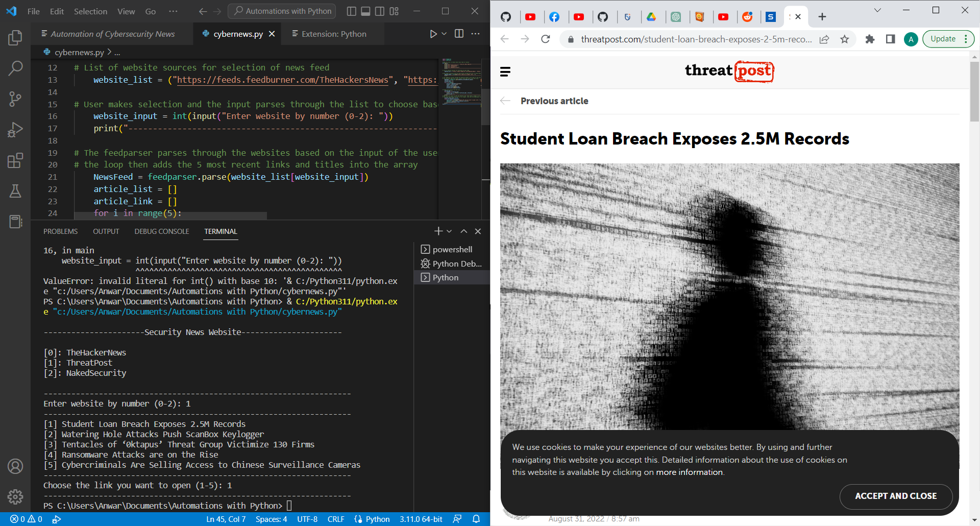Open the more information cookie link

coord(690,472)
